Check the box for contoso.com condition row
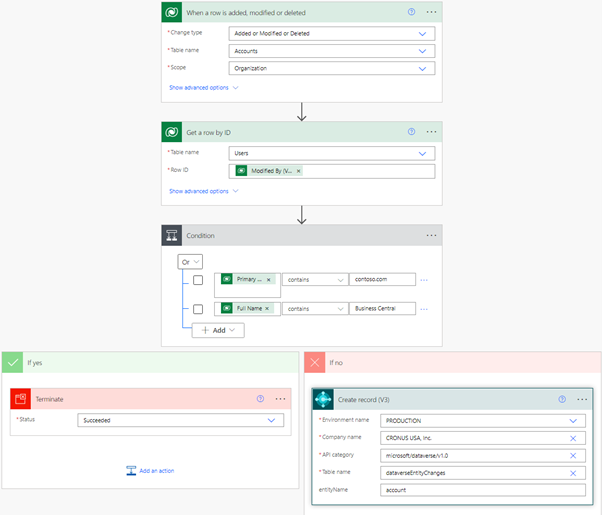602x515 pixels. (x=198, y=280)
